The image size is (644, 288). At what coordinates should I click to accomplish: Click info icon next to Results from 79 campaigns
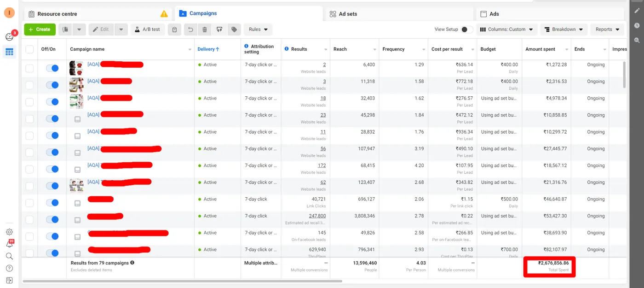pos(132,263)
